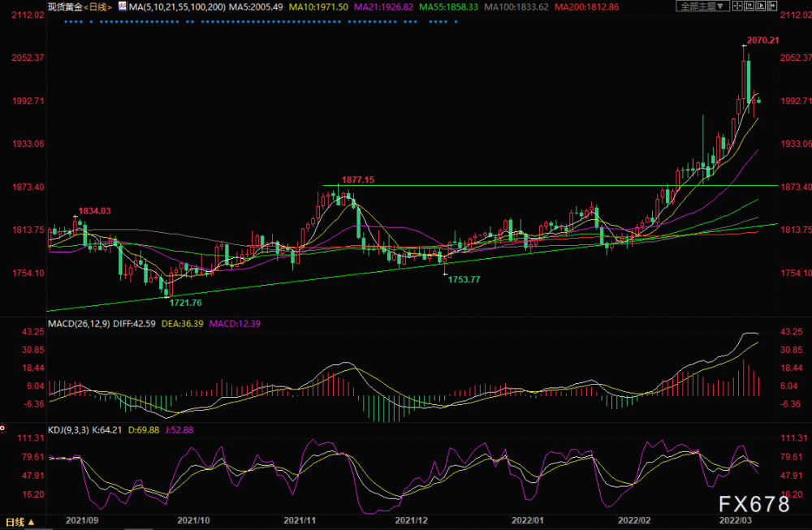Click the left axis 1754.10 price tick

(x=28, y=273)
